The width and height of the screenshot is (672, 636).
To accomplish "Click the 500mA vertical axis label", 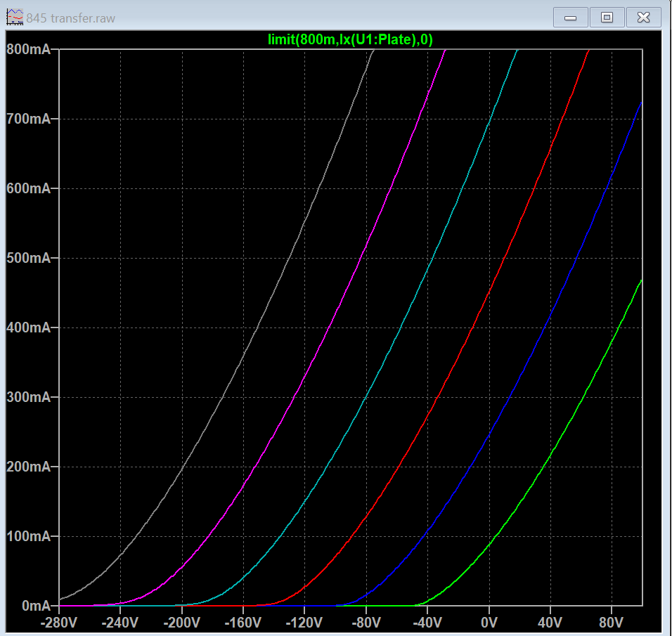I will (x=29, y=258).
